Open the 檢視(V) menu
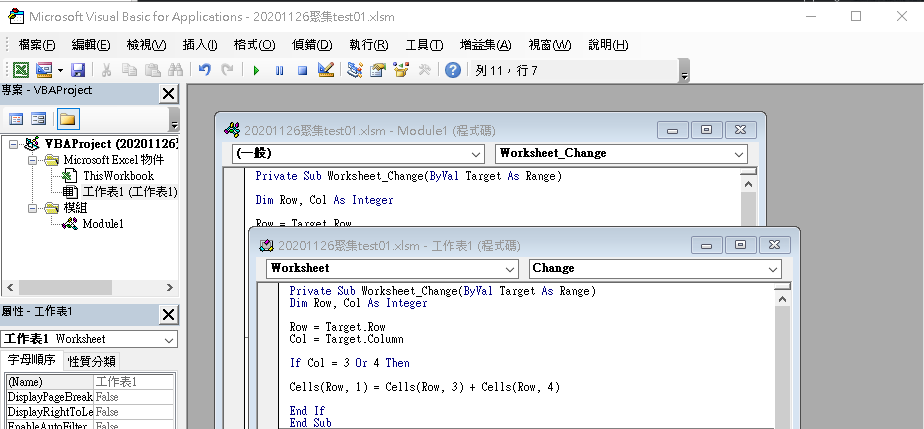 (146, 45)
